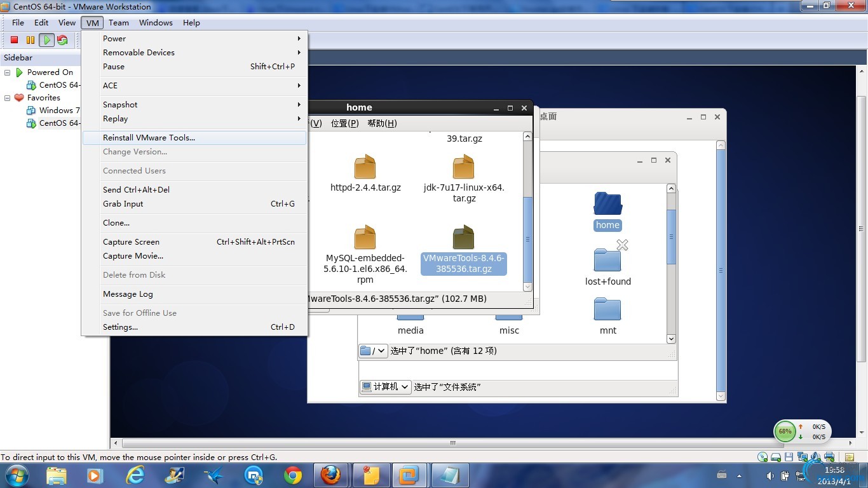Expand the Snapshot submenu

coord(194,104)
